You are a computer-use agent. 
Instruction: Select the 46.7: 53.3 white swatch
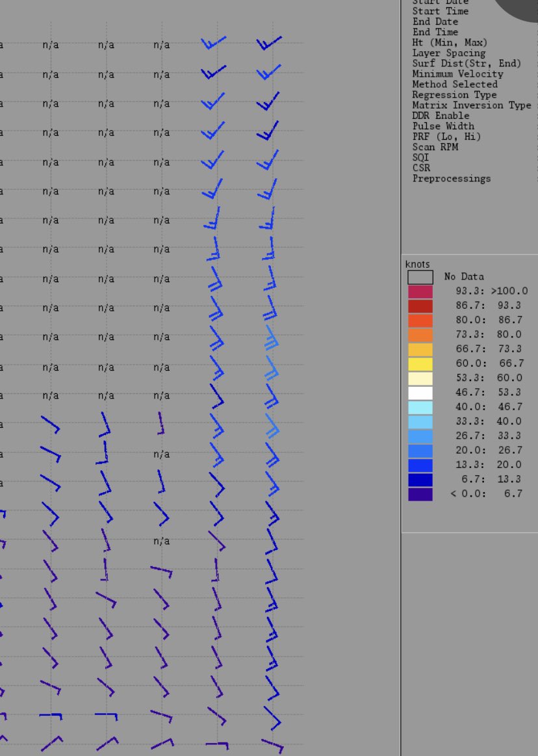click(420, 393)
